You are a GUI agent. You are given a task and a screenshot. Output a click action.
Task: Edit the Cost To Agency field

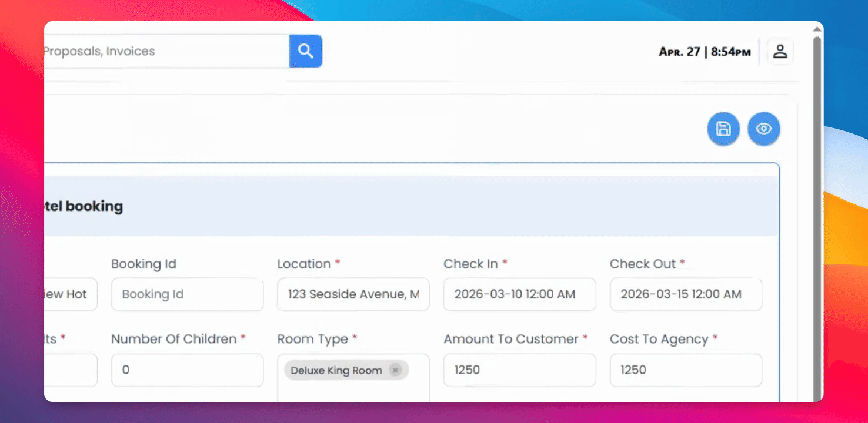(x=686, y=370)
